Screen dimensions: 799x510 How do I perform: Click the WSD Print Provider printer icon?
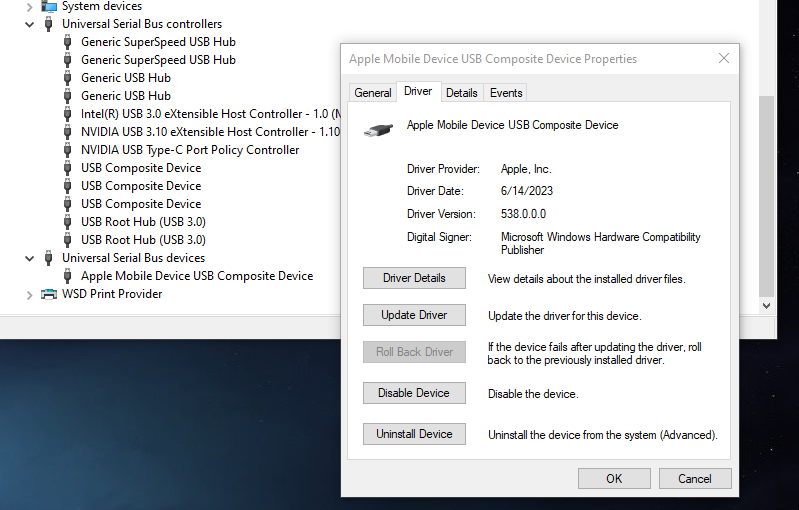(x=49, y=294)
